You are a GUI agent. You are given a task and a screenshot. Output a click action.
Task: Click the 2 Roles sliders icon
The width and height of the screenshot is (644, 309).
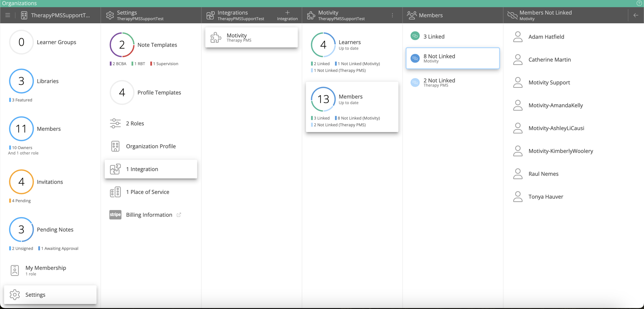[115, 123]
